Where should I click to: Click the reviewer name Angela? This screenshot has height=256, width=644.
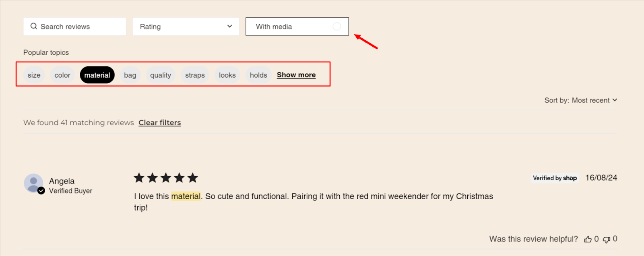[x=62, y=181]
